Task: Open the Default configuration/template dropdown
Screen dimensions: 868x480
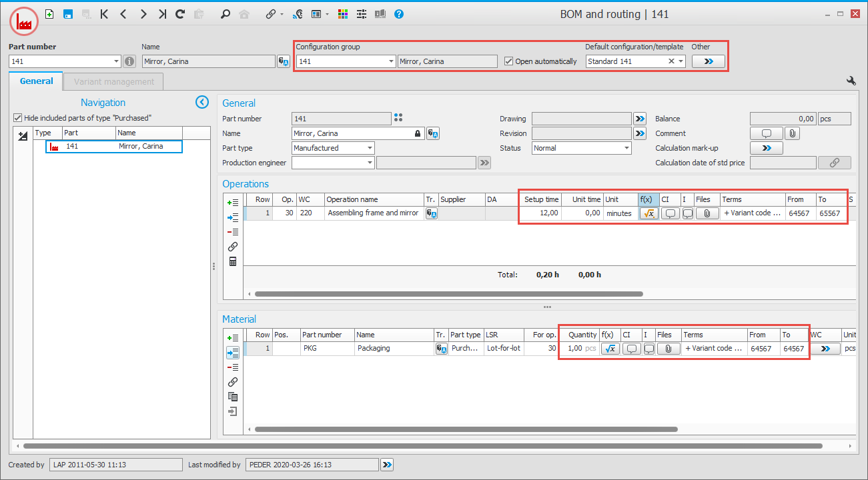Action: pyautogui.click(x=679, y=61)
